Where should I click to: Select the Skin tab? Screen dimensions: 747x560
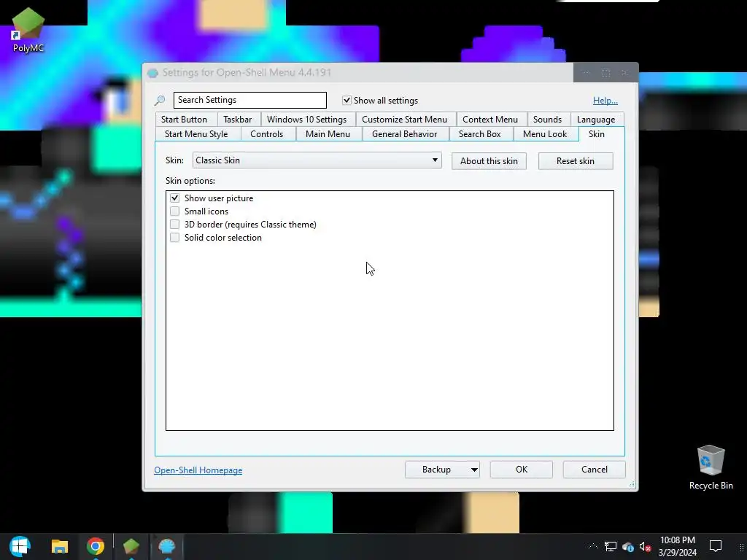pyautogui.click(x=597, y=134)
